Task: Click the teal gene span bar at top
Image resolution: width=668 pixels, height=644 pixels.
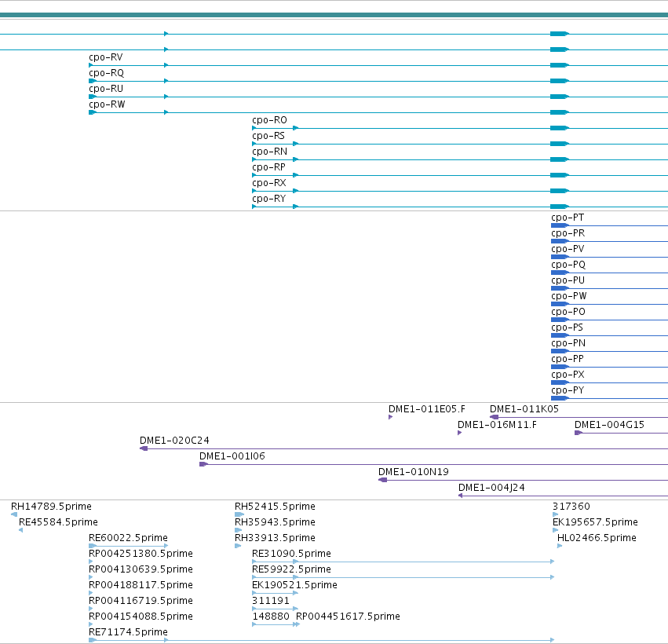Action: [334, 16]
